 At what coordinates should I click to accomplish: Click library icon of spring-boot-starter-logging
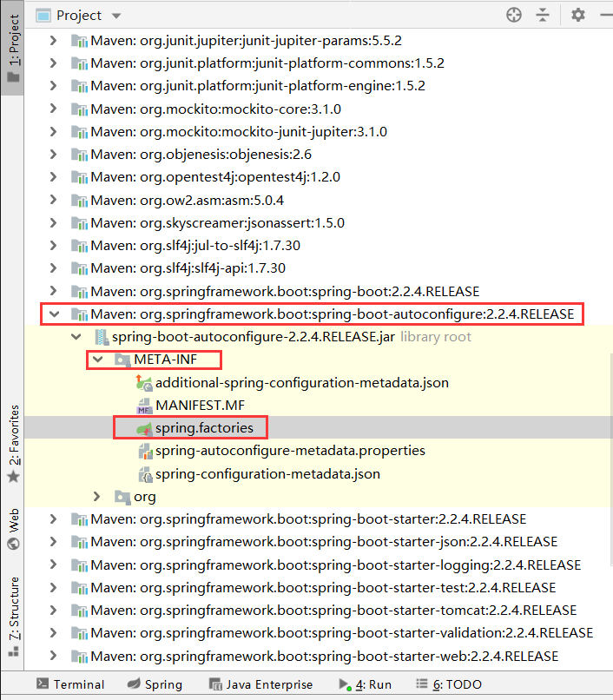coord(80,565)
